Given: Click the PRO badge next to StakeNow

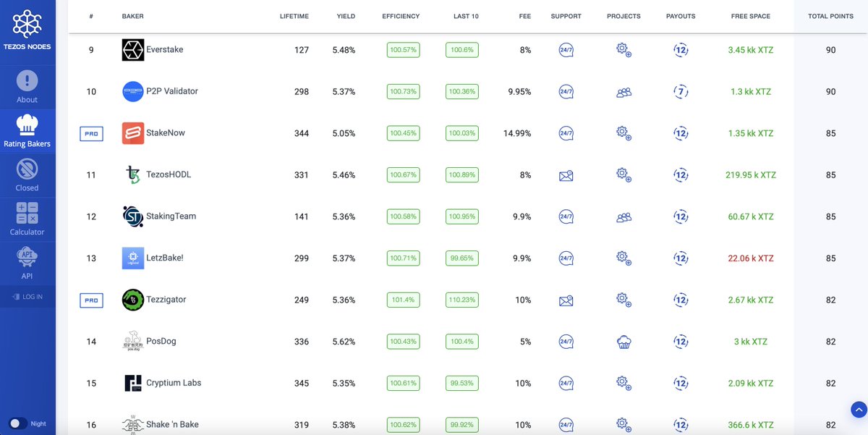Looking at the screenshot, I should (91, 134).
